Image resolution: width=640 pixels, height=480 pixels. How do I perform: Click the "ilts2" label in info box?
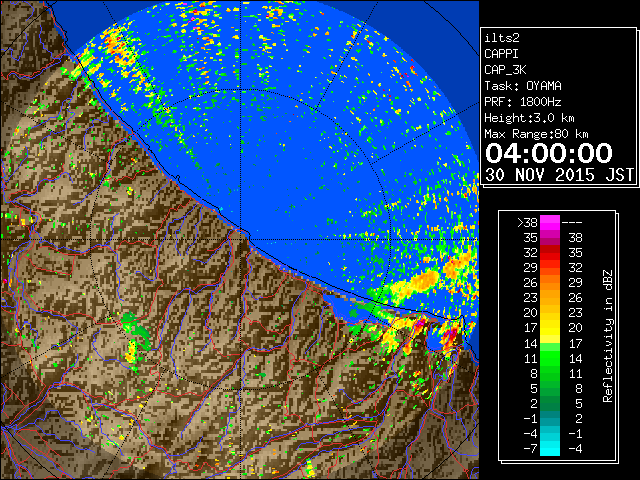pyautogui.click(x=502, y=38)
